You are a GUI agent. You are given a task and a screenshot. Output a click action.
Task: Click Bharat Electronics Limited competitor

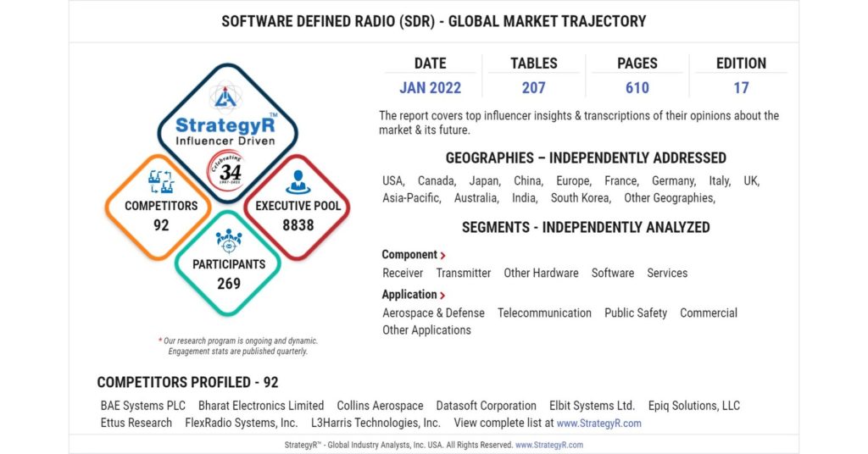(261, 406)
